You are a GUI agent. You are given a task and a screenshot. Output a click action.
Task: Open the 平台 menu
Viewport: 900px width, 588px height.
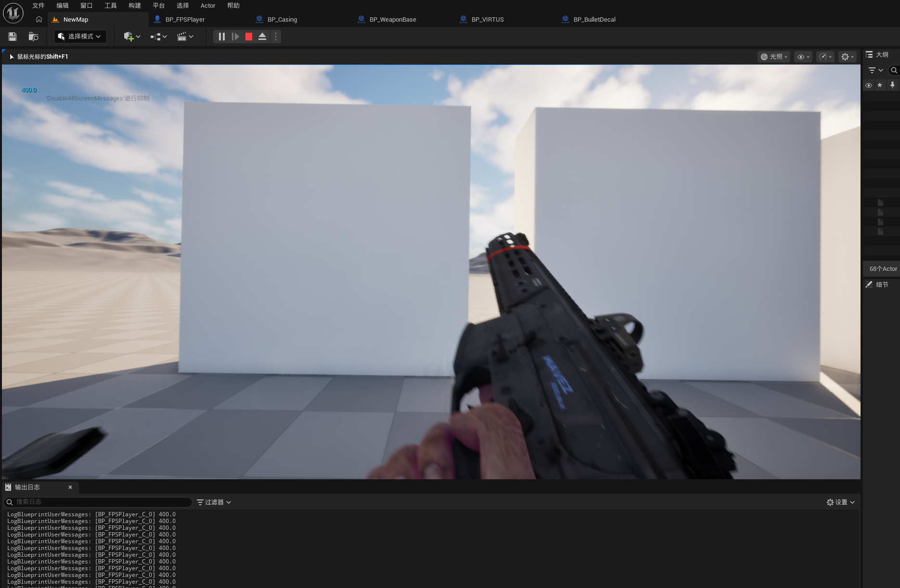[159, 6]
